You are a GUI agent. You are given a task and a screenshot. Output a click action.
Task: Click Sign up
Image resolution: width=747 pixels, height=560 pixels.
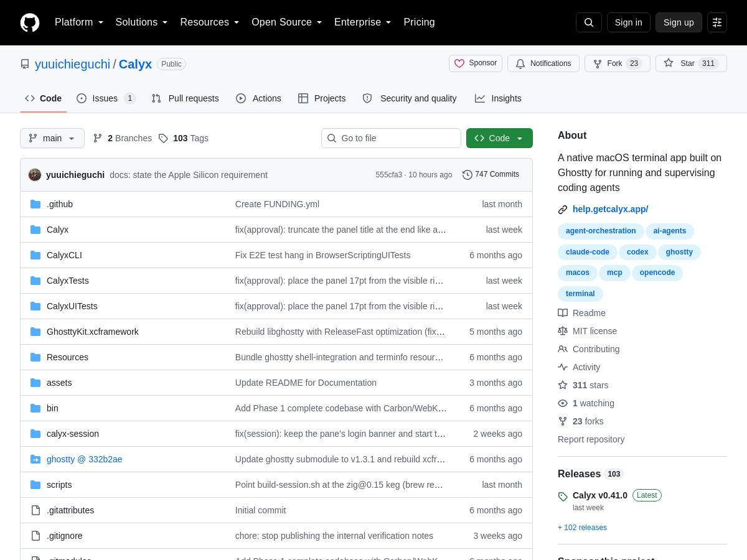click(679, 22)
